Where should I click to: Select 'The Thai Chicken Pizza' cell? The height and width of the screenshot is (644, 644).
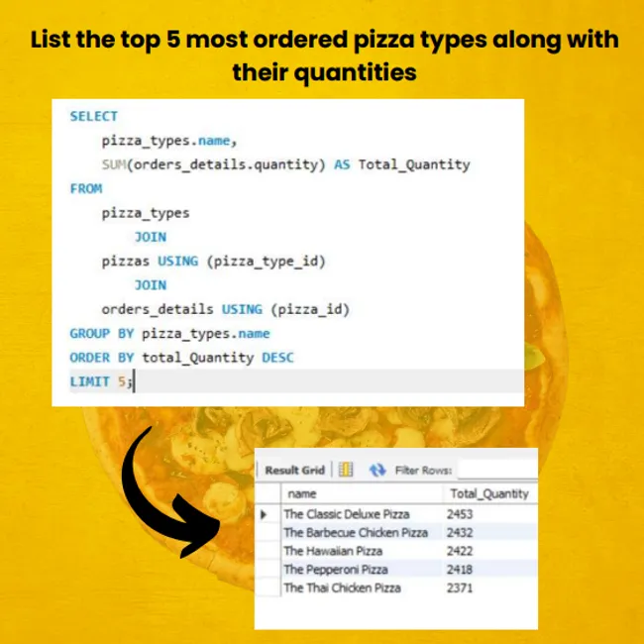(362, 589)
